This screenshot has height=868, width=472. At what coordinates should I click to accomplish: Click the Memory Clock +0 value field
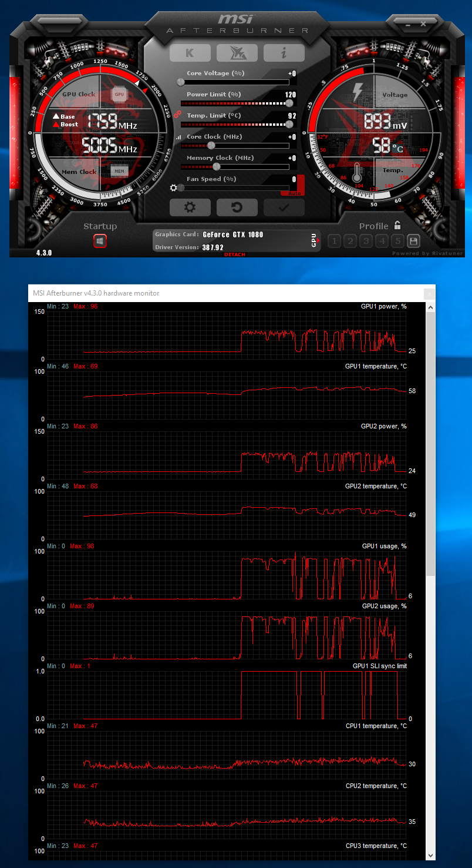(292, 158)
